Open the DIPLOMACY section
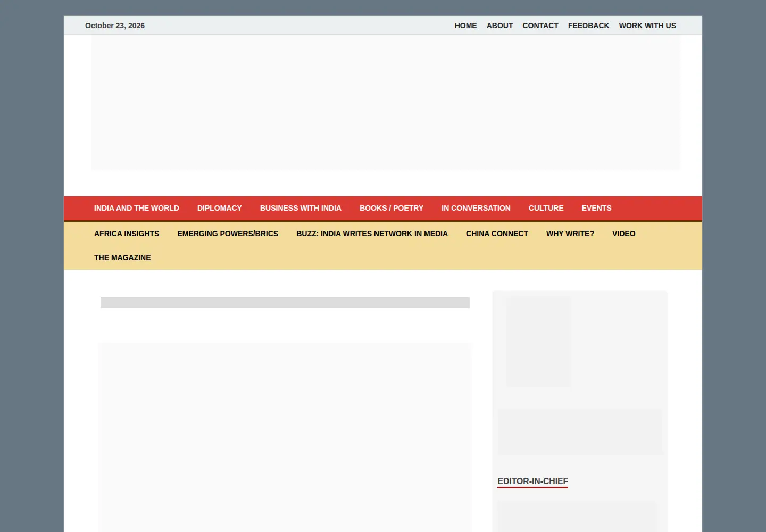766x532 pixels. point(220,208)
